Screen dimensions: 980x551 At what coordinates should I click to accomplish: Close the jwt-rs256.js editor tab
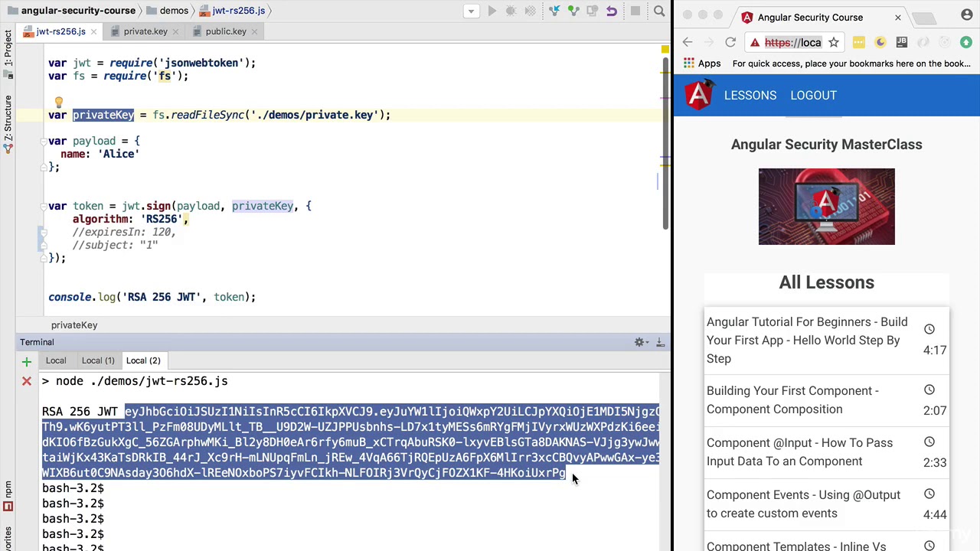pos(94,31)
